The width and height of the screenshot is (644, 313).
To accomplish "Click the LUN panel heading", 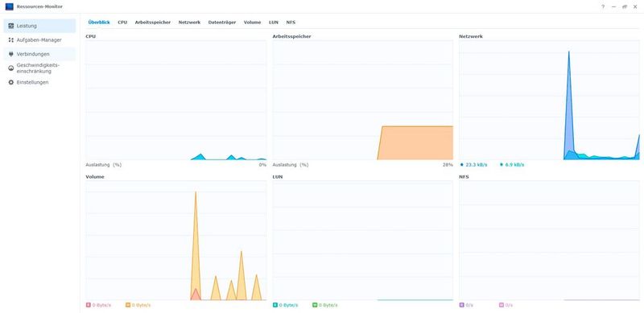I will [x=278, y=177].
